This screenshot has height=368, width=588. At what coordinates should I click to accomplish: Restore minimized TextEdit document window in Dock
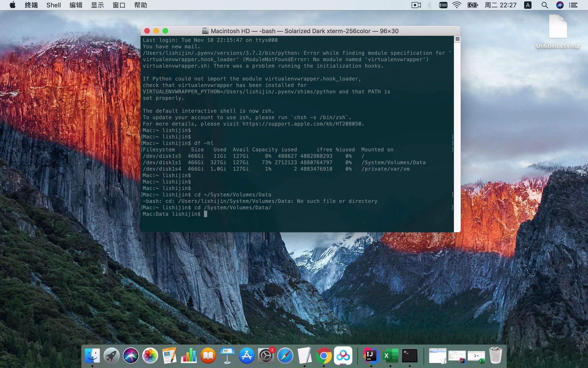438,356
